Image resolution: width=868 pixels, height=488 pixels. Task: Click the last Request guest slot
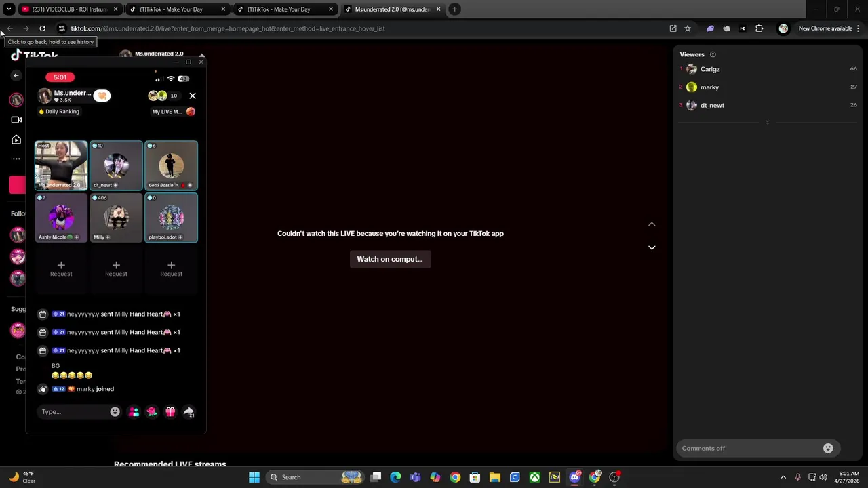171,269
